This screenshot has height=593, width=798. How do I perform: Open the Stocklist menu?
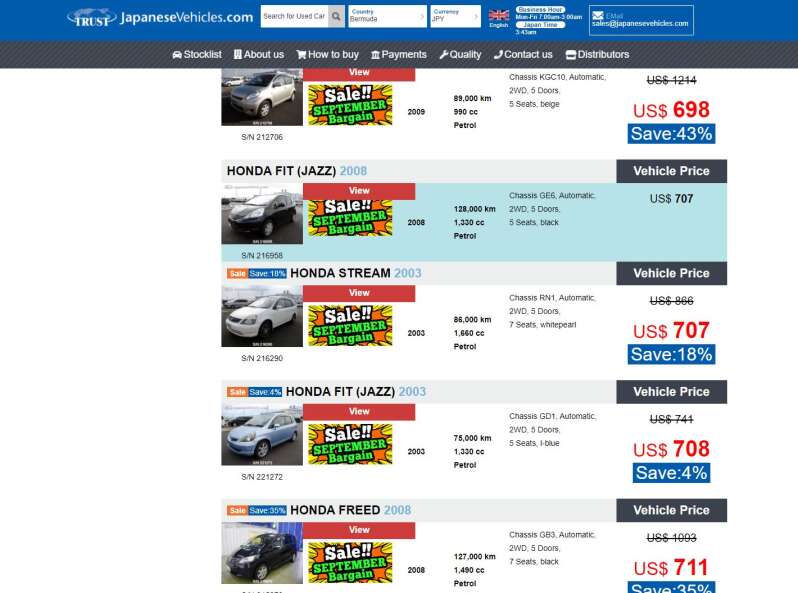tap(197, 54)
